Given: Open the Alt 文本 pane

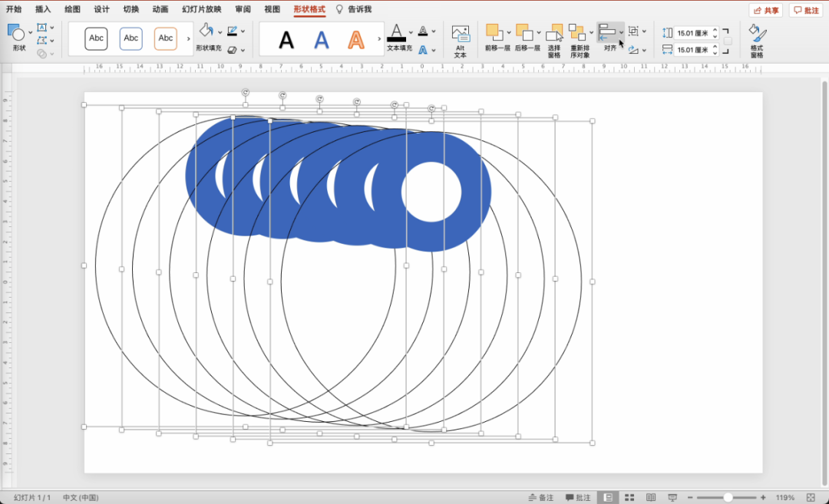Looking at the screenshot, I should tap(461, 41).
